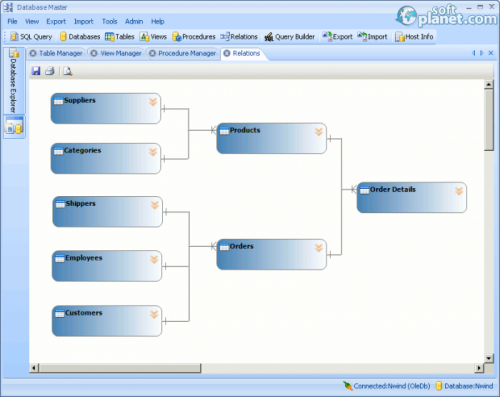This screenshot has height=397, width=500.
Task: Click the Export toolbar button
Action: click(337, 37)
